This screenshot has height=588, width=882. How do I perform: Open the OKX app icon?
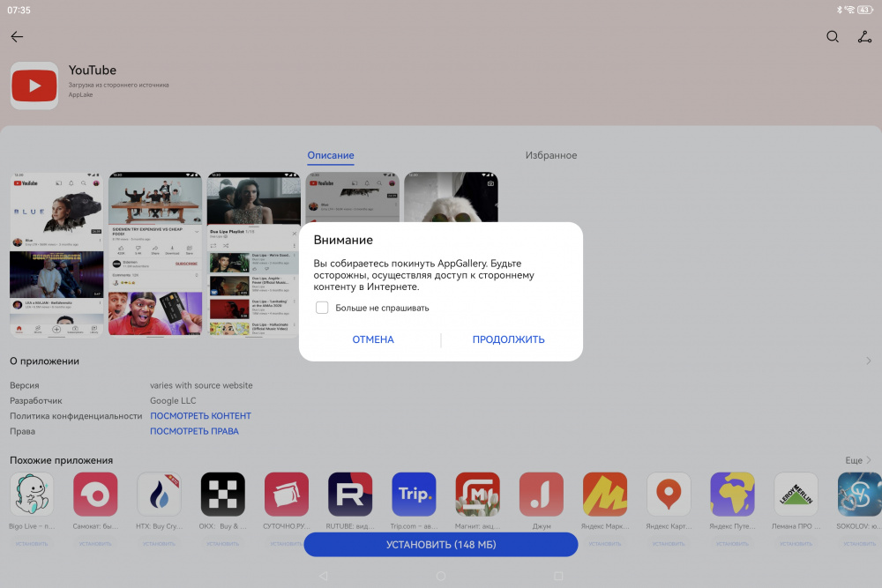click(x=223, y=495)
